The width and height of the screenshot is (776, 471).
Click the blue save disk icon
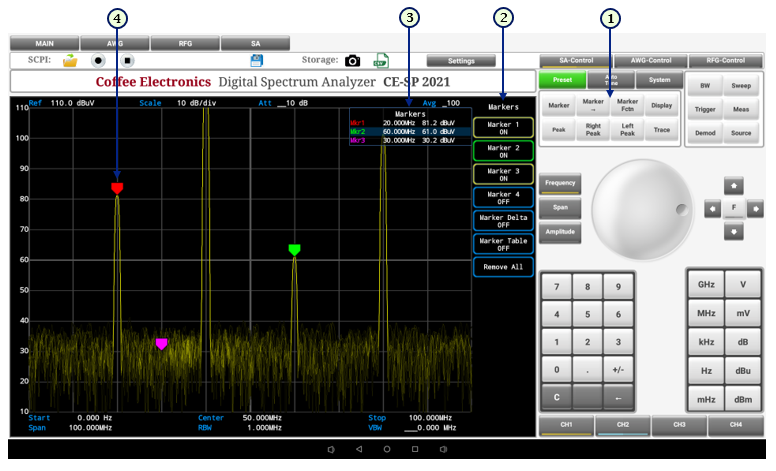coord(256,61)
